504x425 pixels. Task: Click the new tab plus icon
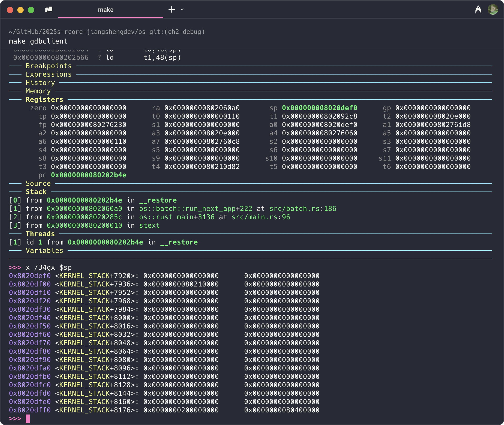pos(171,10)
